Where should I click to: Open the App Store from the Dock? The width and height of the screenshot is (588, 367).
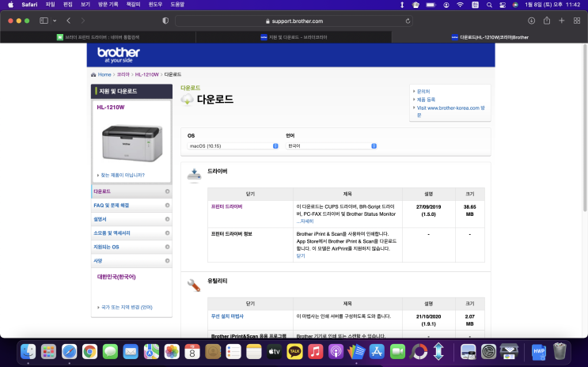coord(377,352)
